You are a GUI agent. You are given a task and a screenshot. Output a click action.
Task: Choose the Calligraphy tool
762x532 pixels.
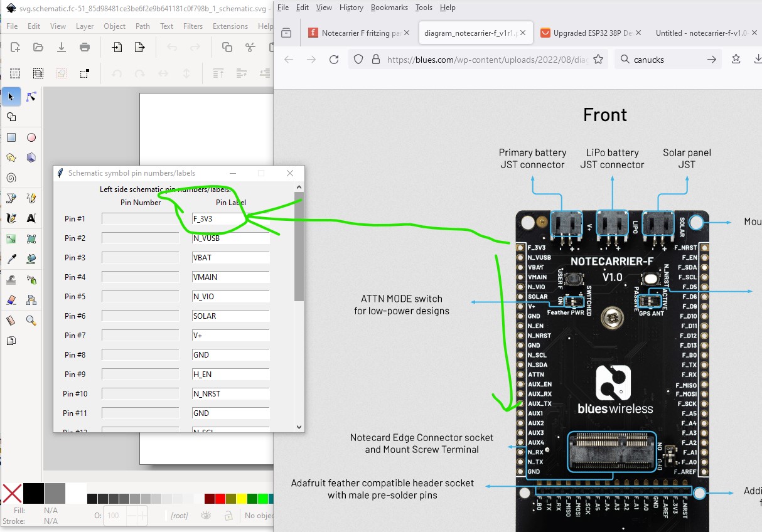point(11,218)
